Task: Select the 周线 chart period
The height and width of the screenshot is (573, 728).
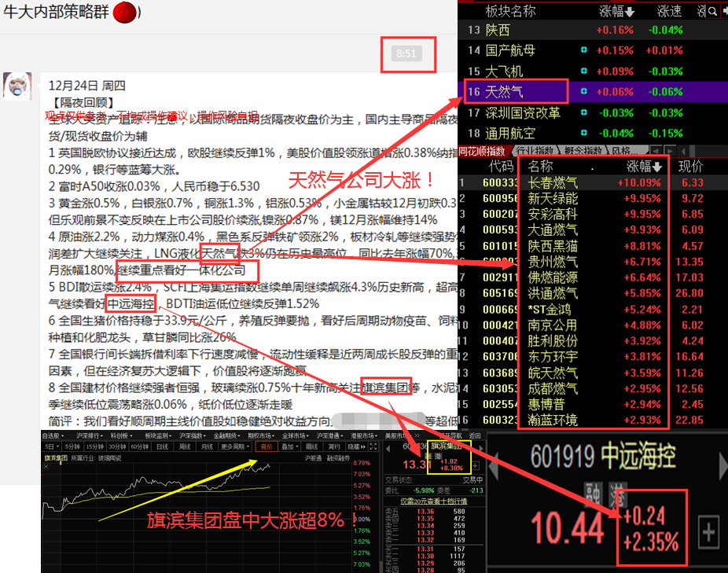Action: pos(185,446)
